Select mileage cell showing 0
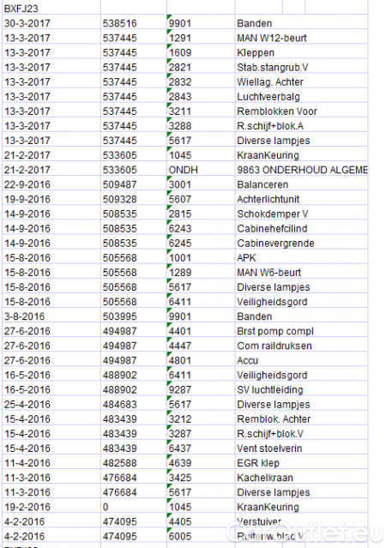The width and height of the screenshot is (392, 548). click(134, 507)
